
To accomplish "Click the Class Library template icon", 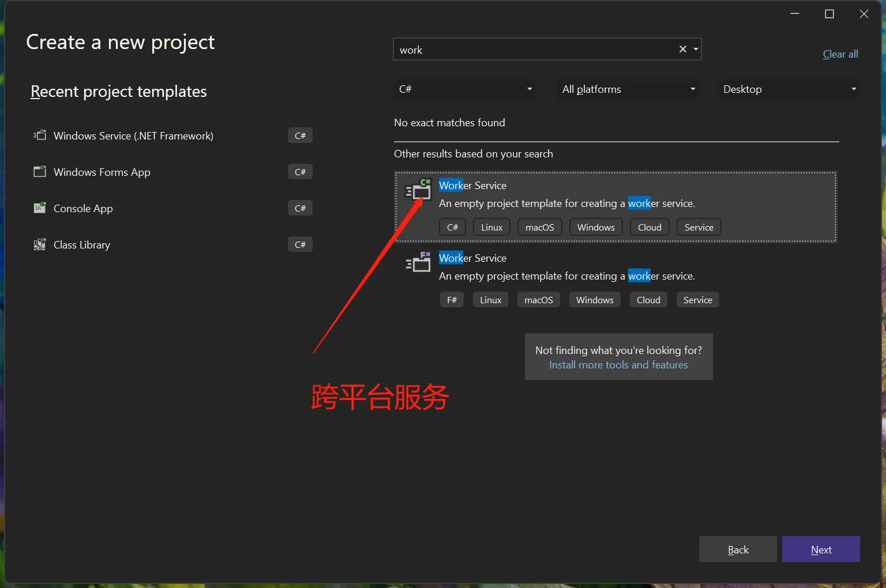I will [40, 244].
